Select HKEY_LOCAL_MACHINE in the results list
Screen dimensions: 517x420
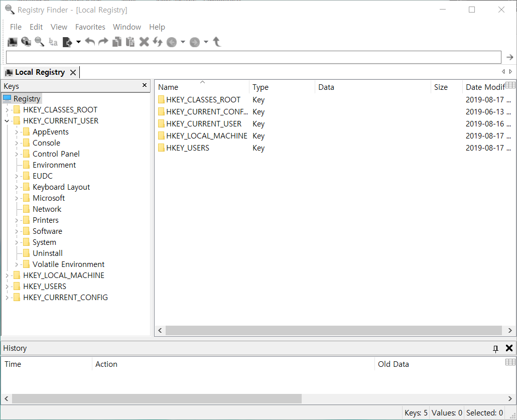tap(208, 135)
